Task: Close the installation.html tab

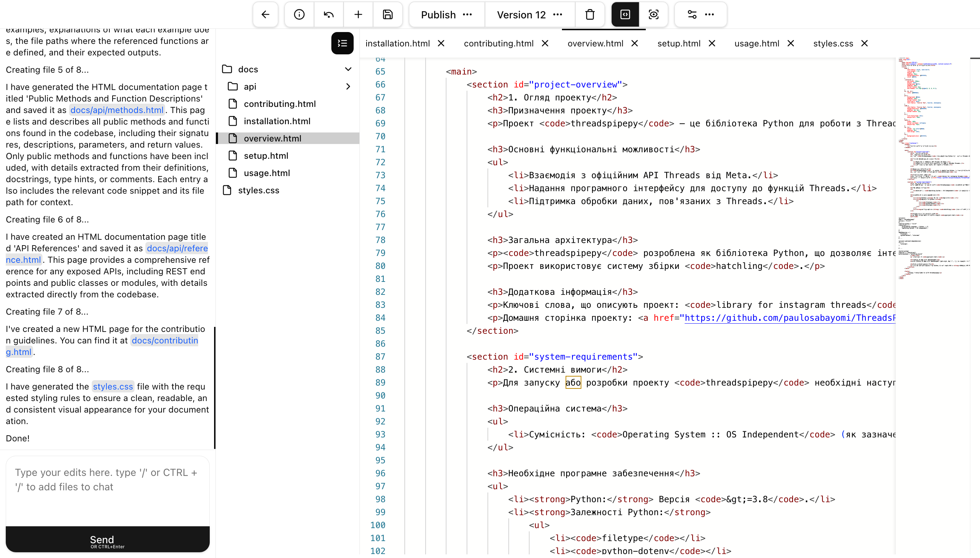Action: (440, 43)
